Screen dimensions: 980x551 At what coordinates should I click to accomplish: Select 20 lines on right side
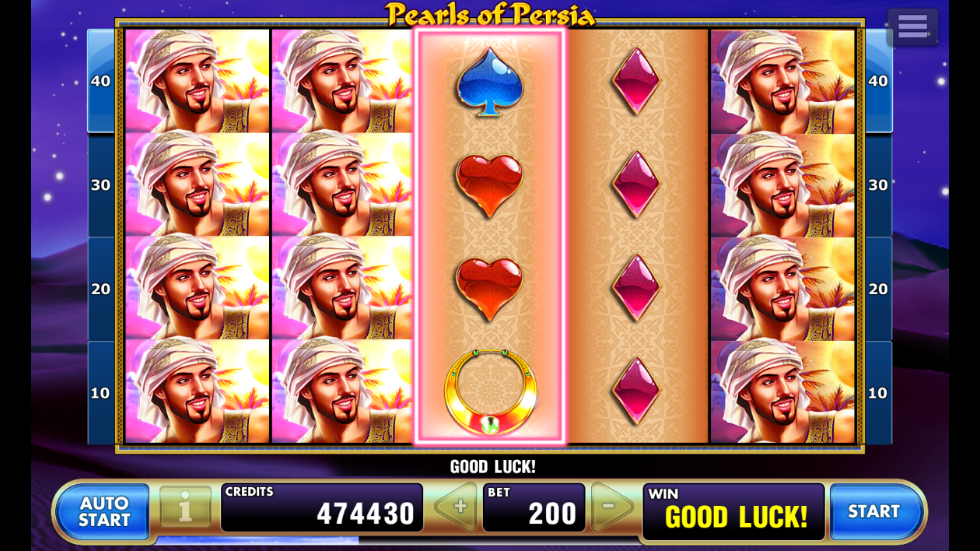(x=878, y=289)
